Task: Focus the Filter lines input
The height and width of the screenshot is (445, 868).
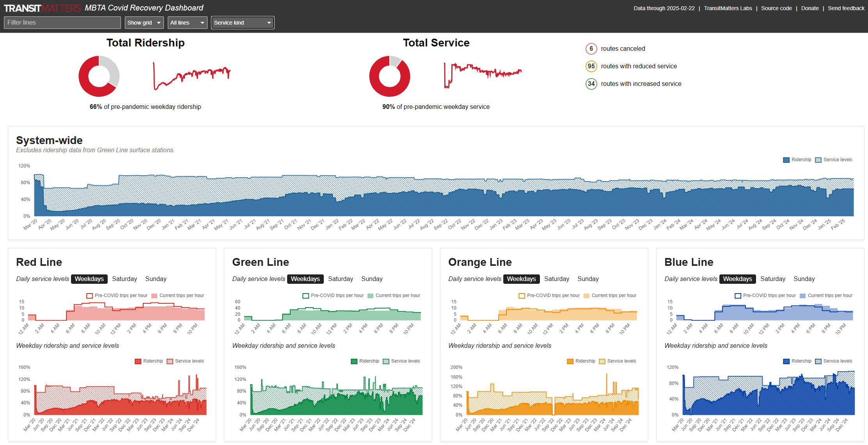Action: tap(62, 23)
